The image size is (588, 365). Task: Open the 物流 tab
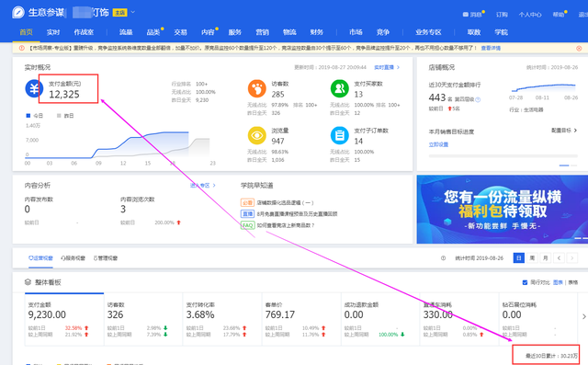pyautogui.click(x=289, y=32)
